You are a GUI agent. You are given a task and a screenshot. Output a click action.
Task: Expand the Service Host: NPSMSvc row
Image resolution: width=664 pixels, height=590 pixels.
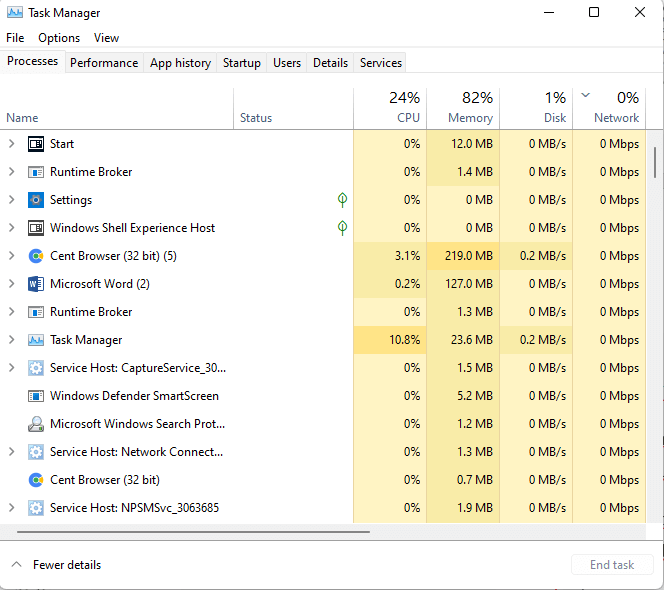point(12,508)
